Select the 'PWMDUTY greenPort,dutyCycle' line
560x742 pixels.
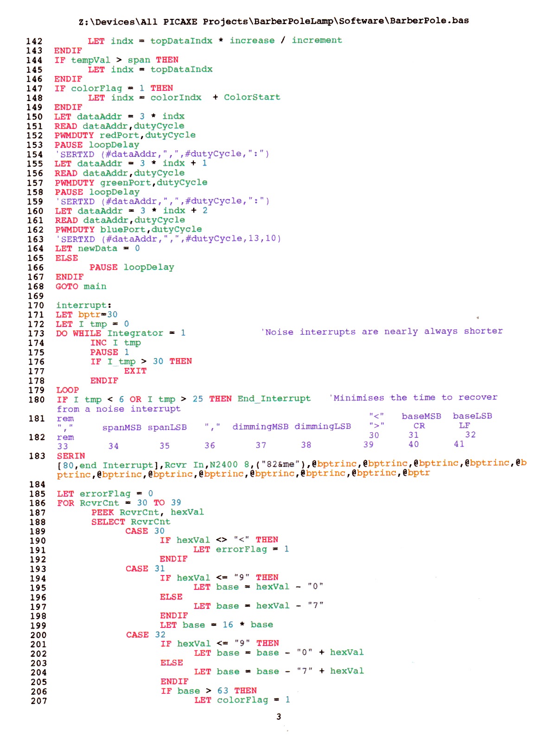tap(131, 183)
